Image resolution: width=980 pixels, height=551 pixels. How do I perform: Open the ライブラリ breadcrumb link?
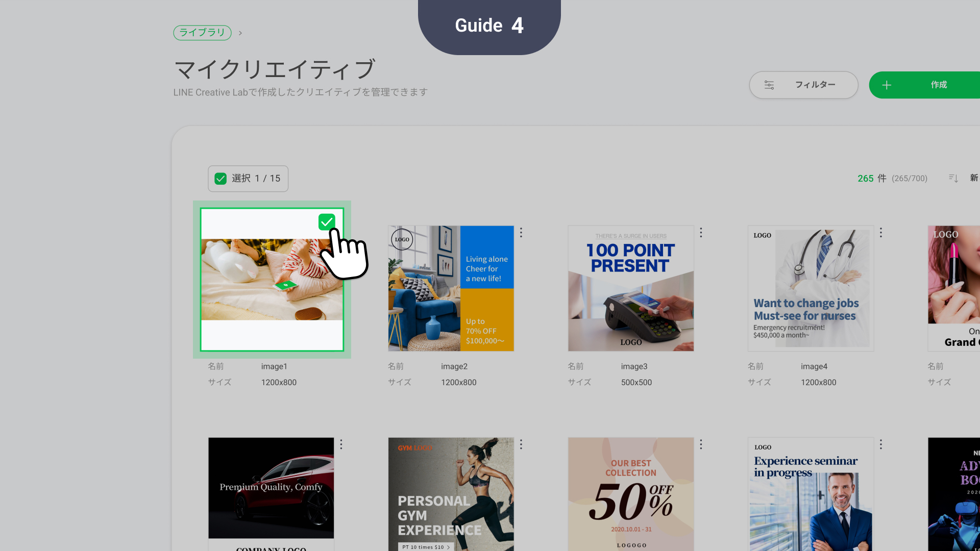tap(202, 33)
